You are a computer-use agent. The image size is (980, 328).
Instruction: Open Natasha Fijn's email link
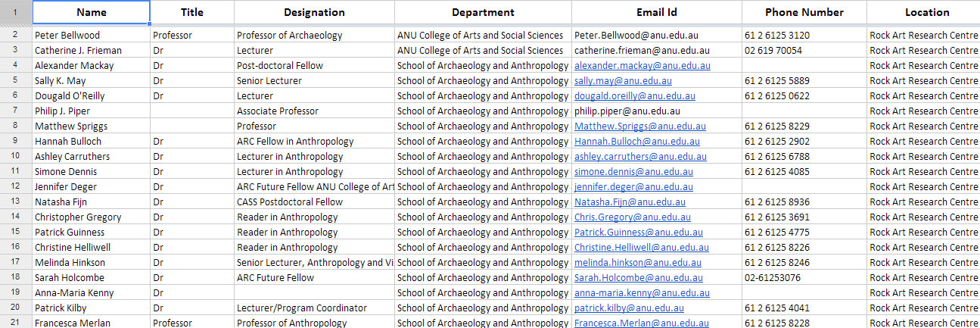[x=630, y=202]
